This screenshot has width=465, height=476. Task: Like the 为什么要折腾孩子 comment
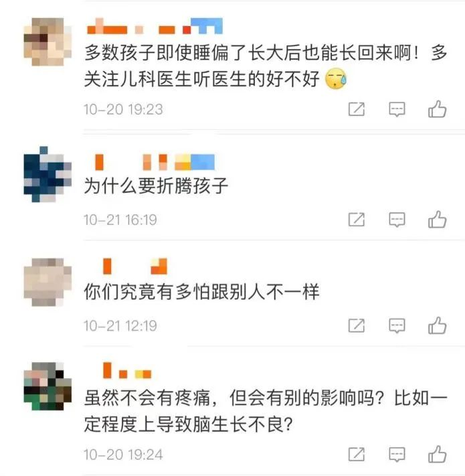(x=437, y=220)
